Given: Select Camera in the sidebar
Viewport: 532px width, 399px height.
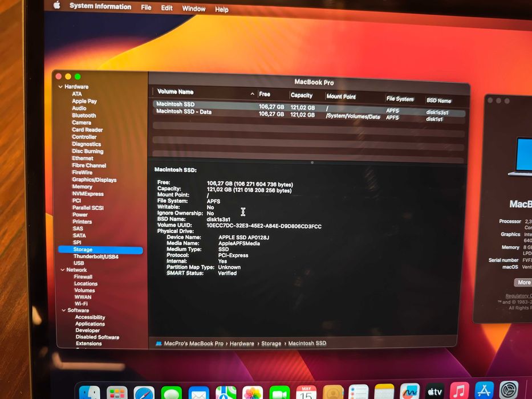Looking at the screenshot, I should click(x=82, y=123).
